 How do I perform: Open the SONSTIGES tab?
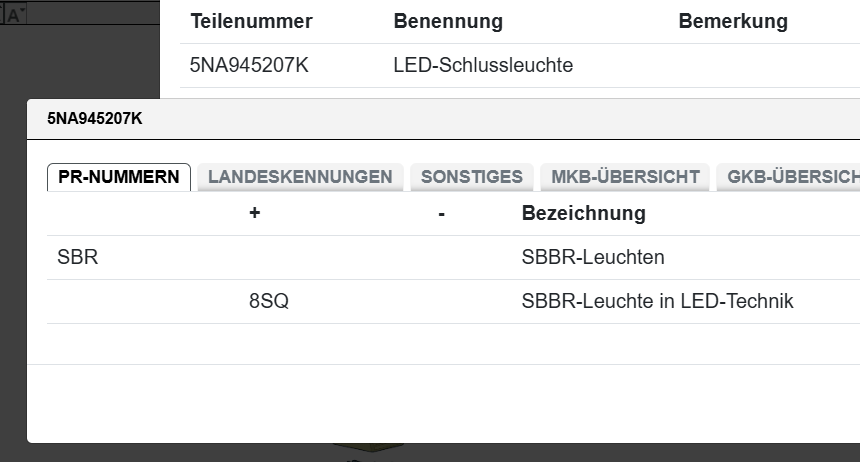click(x=471, y=177)
